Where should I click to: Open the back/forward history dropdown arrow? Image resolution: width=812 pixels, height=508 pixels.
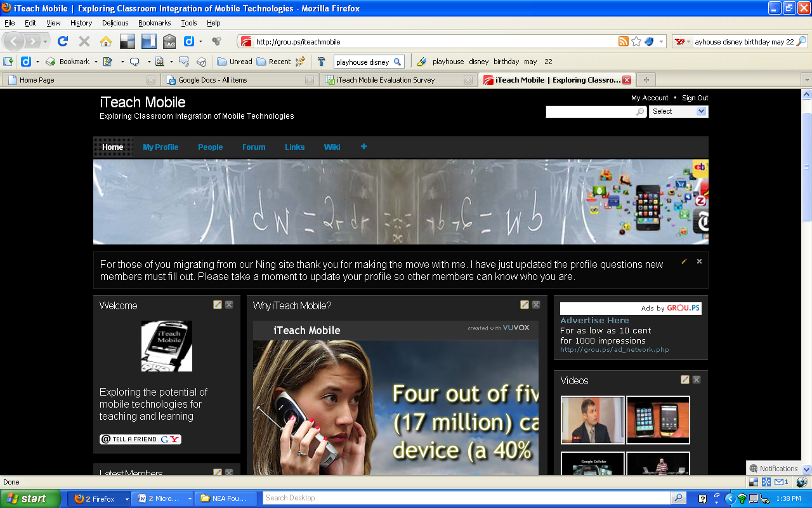coord(45,41)
